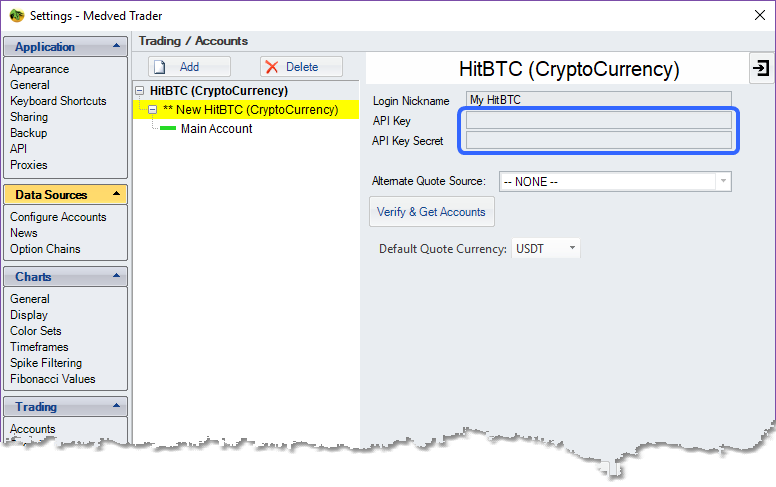776x487 pixels.
Task: Collapse the New HitBTC node toggle
Action: [152, 110]
